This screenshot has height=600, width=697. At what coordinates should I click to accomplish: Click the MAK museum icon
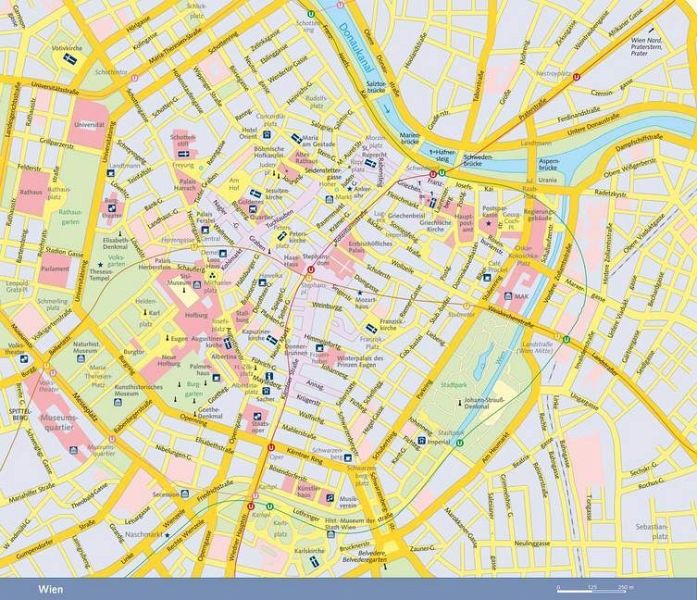point(508,296)
